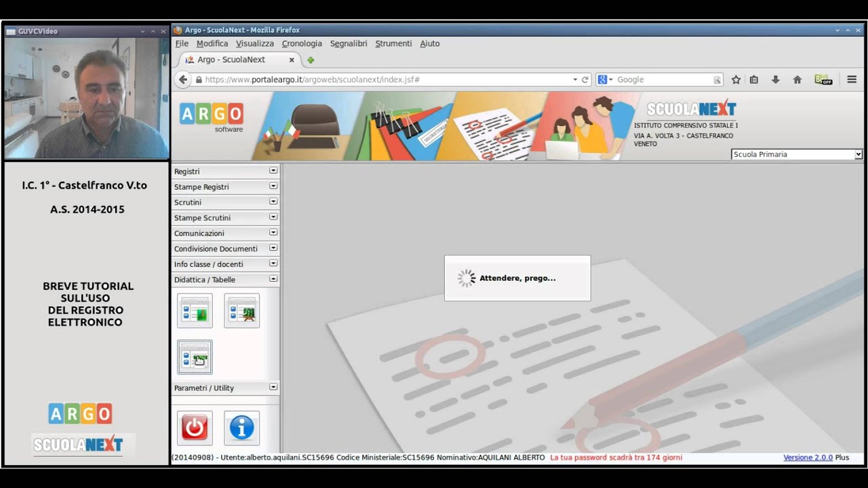Open the green ruler table icon under Didattica
The image size is (868, 488).
point(195,311)
